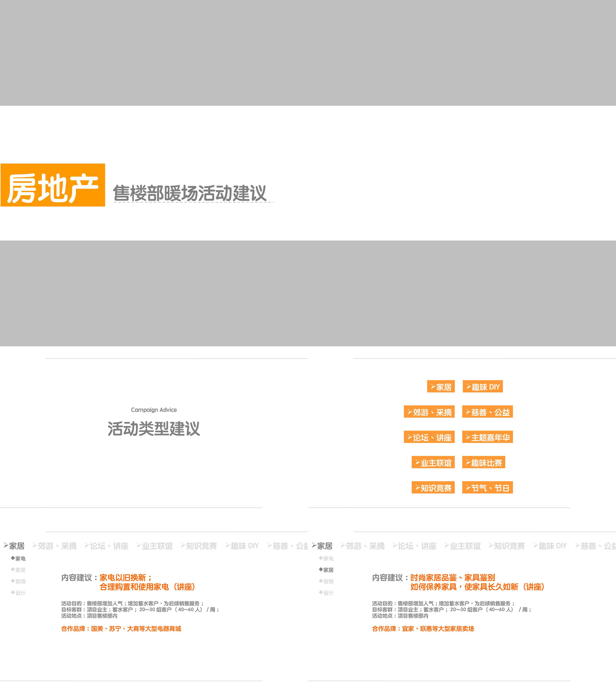Viewport: 616px width, 693px height.
Task: Switch to 郊游、采摘 tab in the 家电以旧换新 slide
Action: (x=55, y=546)
